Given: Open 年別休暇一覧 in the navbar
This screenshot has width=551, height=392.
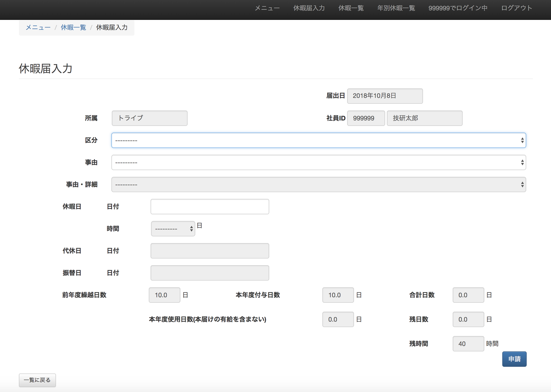Looking at the screenshot, I should [396, 8].
